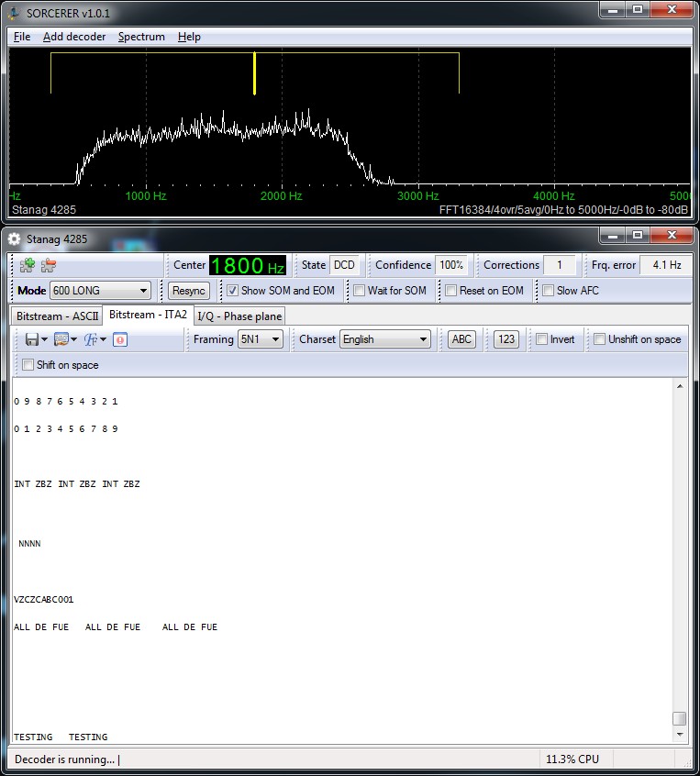The width and height of the screenshot is (700, 776).
Task: Click the text display options icon
Action: (x=62, y=339)
